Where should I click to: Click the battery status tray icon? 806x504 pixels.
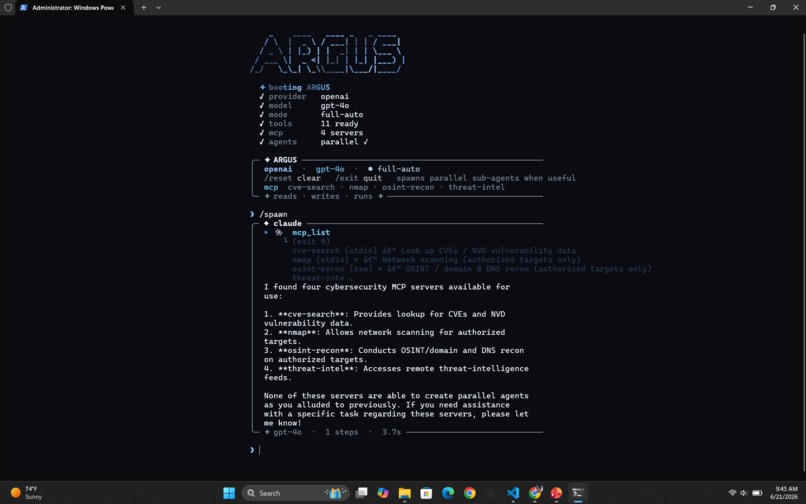(757, 493)
